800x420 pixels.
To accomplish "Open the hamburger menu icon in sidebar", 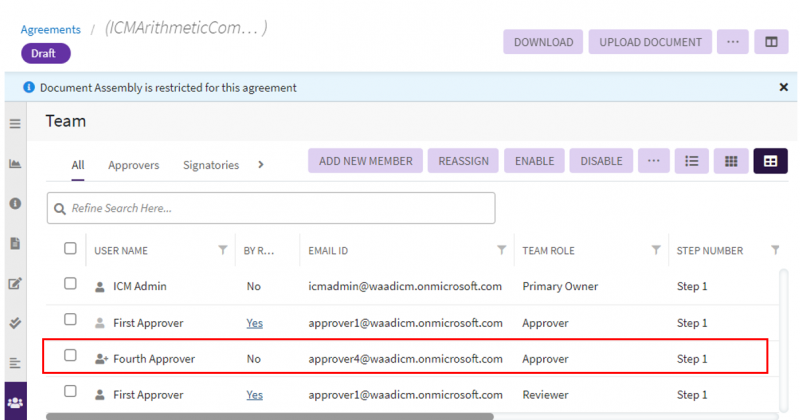I will point(15,124).
